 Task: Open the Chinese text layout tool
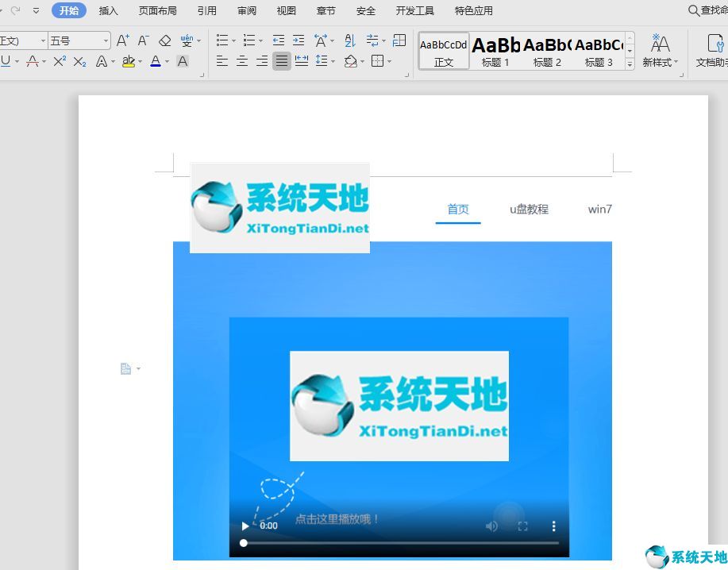click(x=321, y=40)
